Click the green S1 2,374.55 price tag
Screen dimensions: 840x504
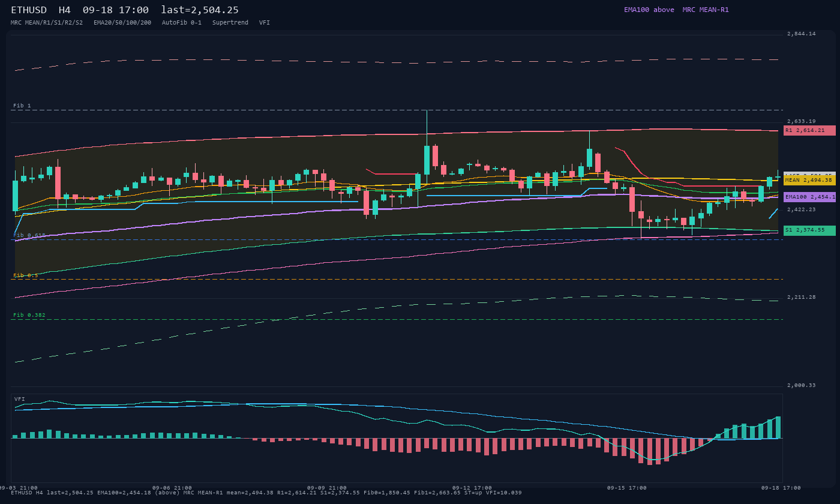809,230
